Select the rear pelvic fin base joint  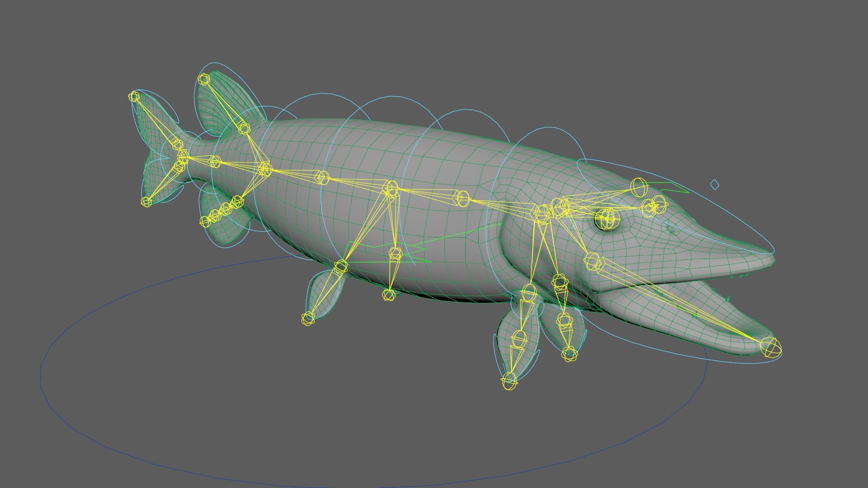pyautogui.click(x=340, y=267)
